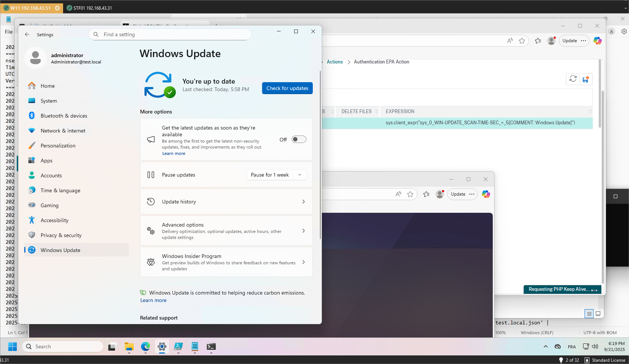Enable get latest updates toggle
The width and height of the screenshot is (629, 364).
(x=299, y=139)
